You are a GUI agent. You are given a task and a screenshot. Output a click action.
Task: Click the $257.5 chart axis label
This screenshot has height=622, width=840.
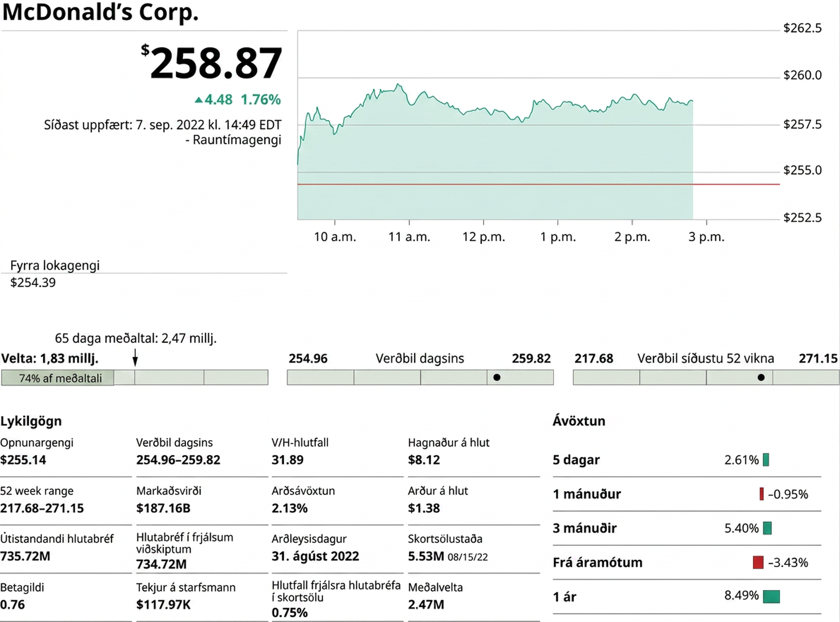point(802,124)
